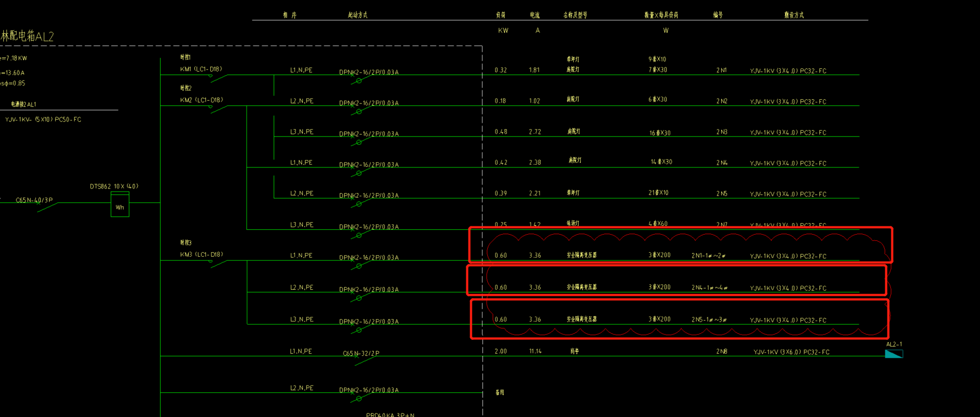The width and height of the screenshot is (980, 417).
Task: Click the switch symbol next to KM3
Action: [219, 263]
